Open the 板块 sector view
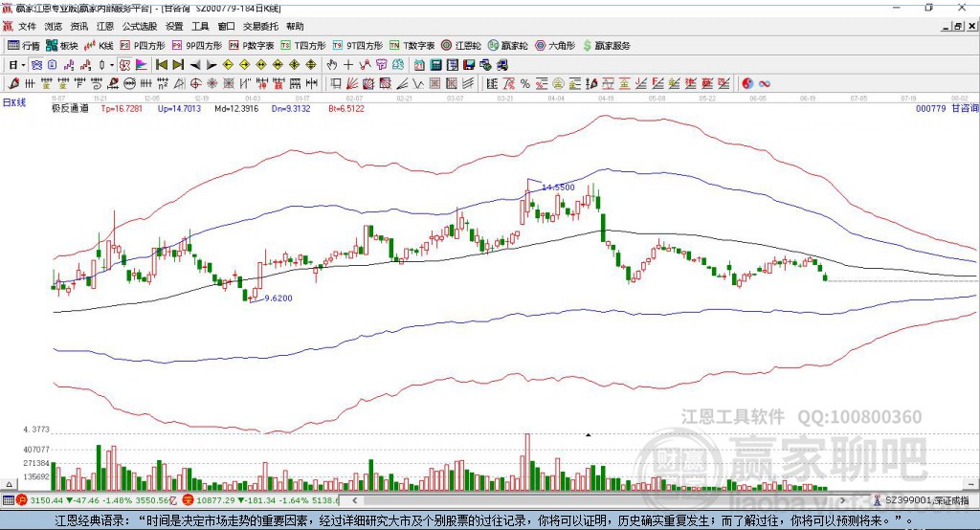980x530 pixels. 62,46
